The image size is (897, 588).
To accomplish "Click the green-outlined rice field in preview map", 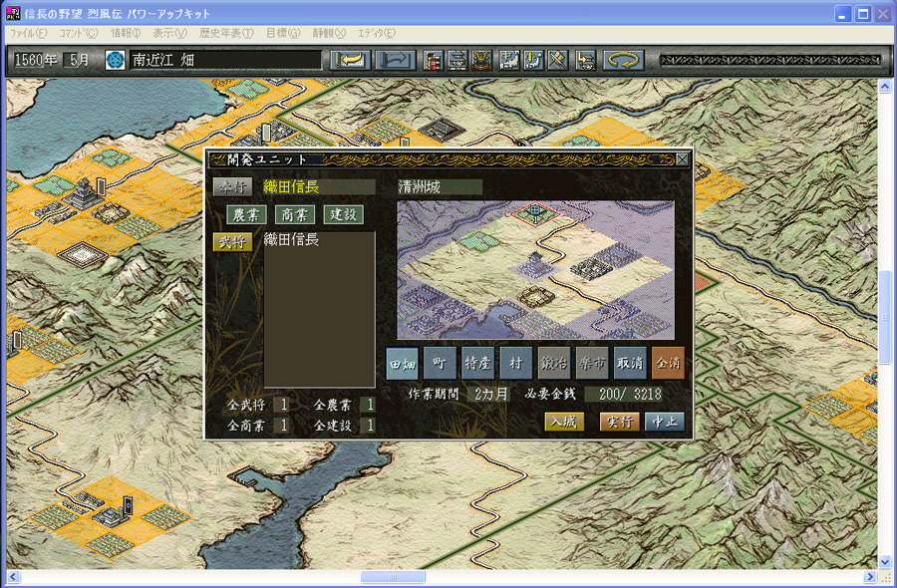I will (x=478, y=241).
